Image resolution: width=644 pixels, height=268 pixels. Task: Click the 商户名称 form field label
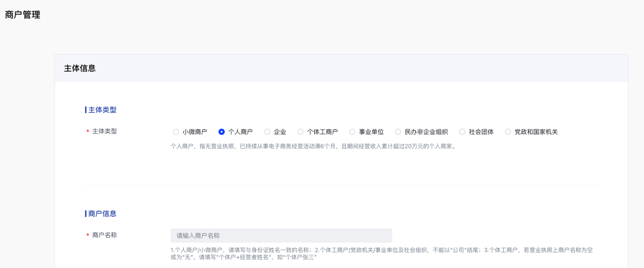(x=104, y=235)
